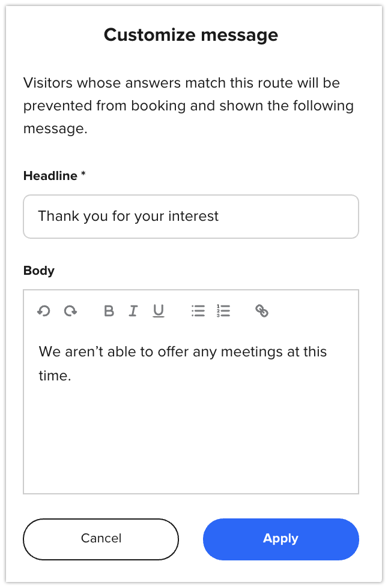
Task: Redo the last undone edit
Action: coord(71,311)
